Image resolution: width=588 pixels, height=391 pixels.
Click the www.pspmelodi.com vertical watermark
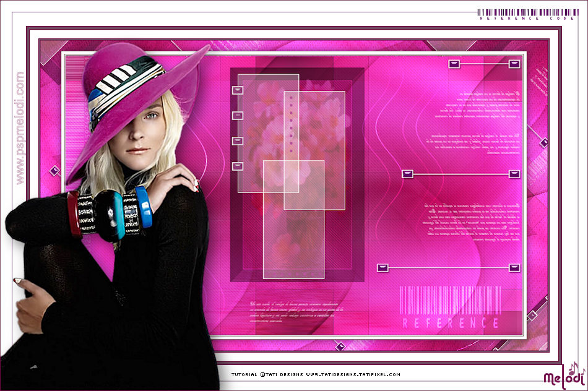click(x=20, y=128)
